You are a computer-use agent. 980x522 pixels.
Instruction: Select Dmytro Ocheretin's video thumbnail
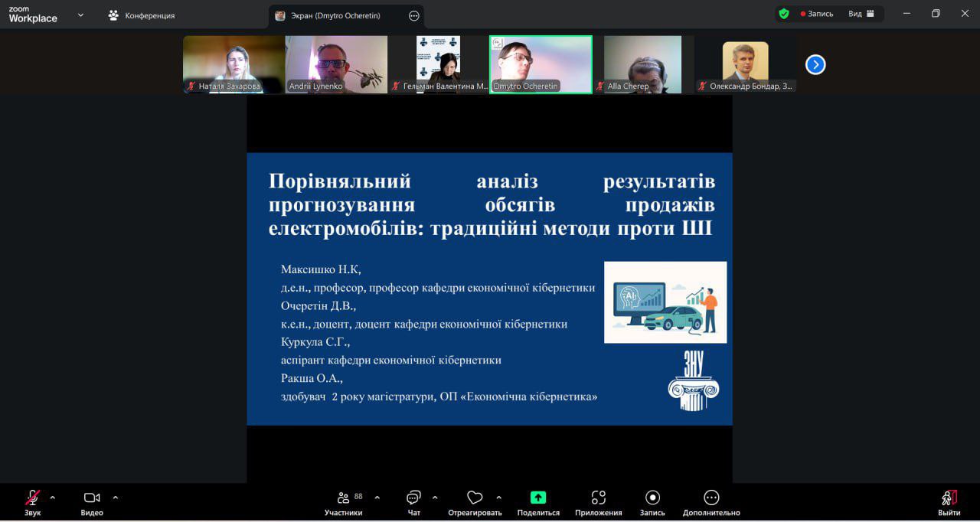[x=541, y=64]
